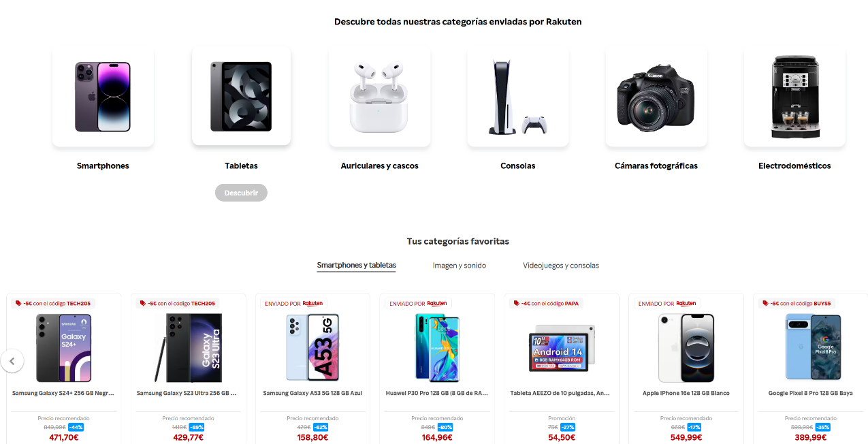868x444 pixels.
Task: Open the Samsung Galaxy A53 5G listing
Action: pyautogui.click(x=312, y=393)
